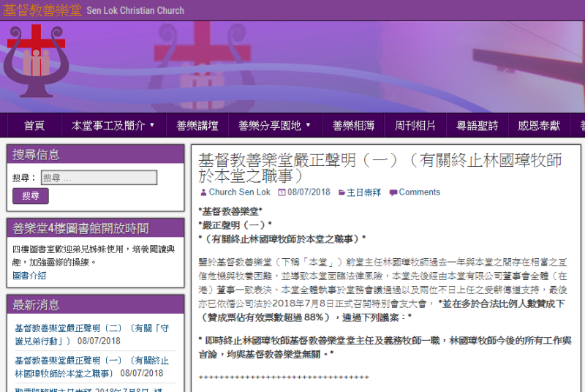Open the Church Sen Lok author link
The width and height of the screenshot is (585, 392).
click(239, 192)
